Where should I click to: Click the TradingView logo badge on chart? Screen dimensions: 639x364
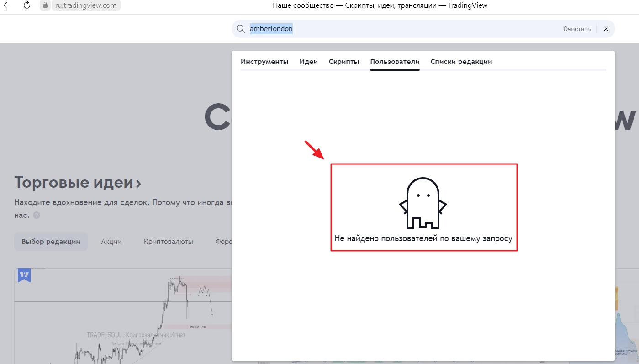24,275
